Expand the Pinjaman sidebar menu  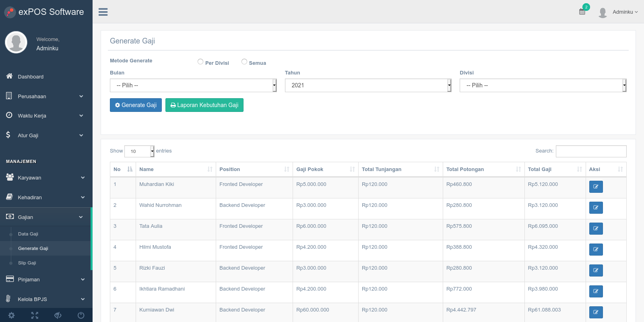pos(46,279)
